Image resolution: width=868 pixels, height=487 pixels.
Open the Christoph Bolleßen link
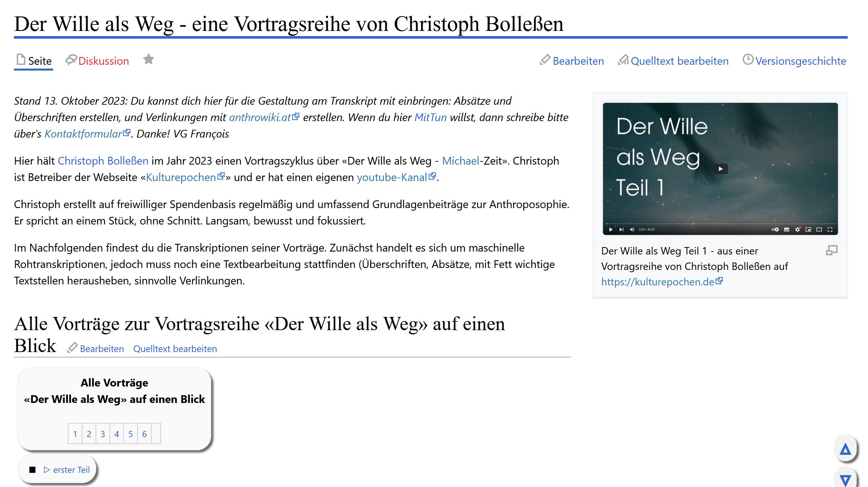pos(103,161)
